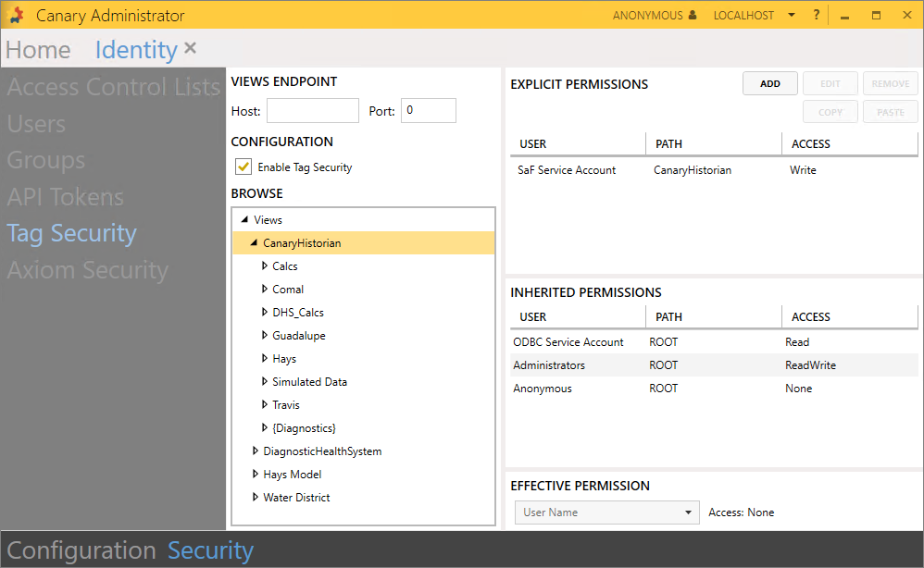
Task: Expand the DiagnosticHealthSystem tree node
Action: 256,451
